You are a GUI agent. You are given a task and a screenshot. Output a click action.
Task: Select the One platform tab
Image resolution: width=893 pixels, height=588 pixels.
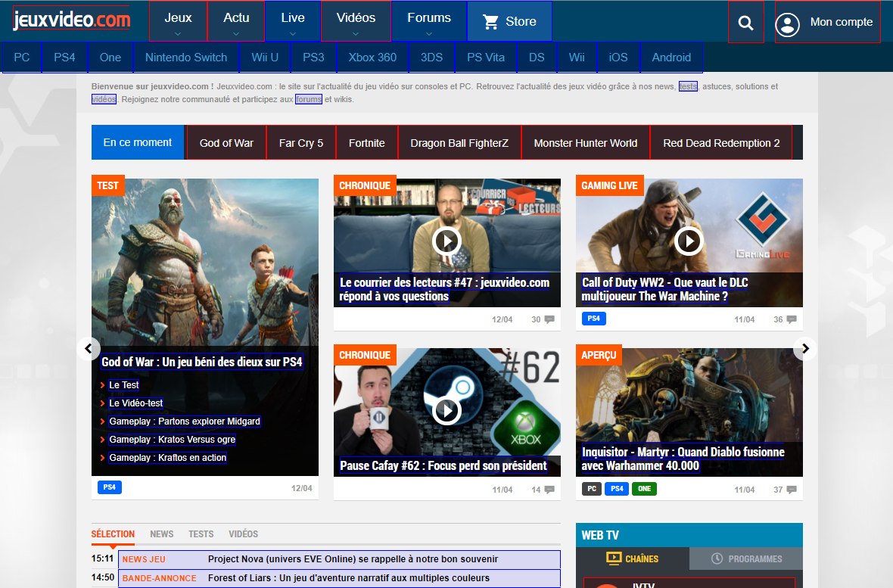pyautogui.click(x=110, y=57)
